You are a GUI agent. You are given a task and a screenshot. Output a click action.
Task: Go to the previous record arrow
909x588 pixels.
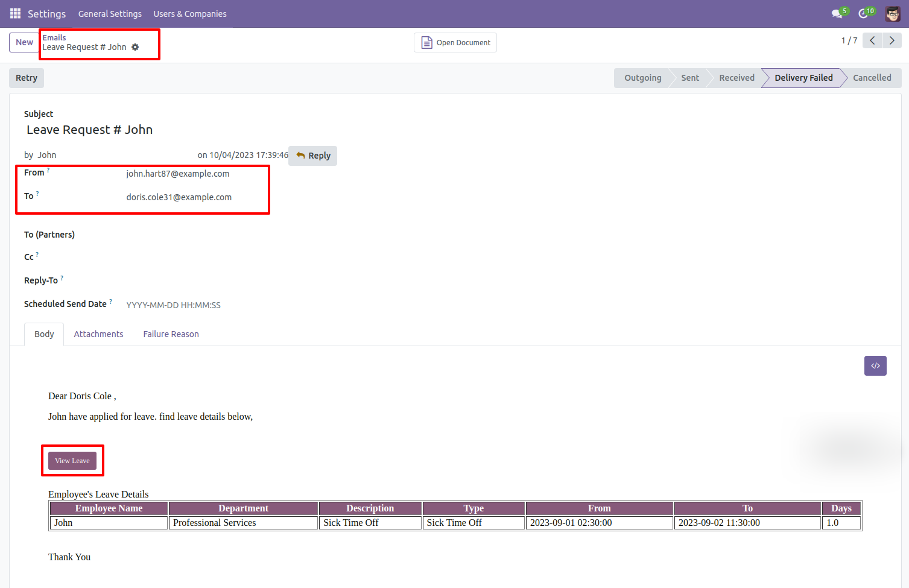point(872,40)
